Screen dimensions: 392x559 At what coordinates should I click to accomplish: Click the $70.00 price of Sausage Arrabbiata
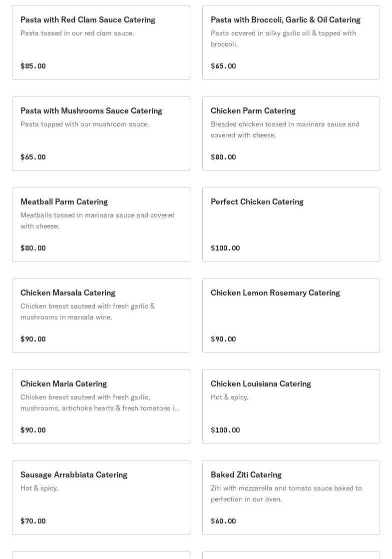click(33, 521)
